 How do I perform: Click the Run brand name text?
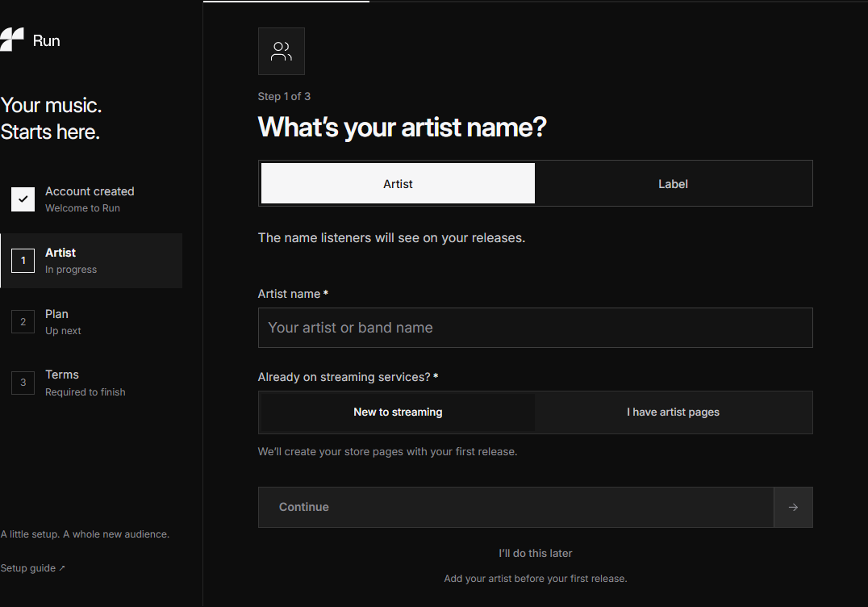(x=47, y=40)
